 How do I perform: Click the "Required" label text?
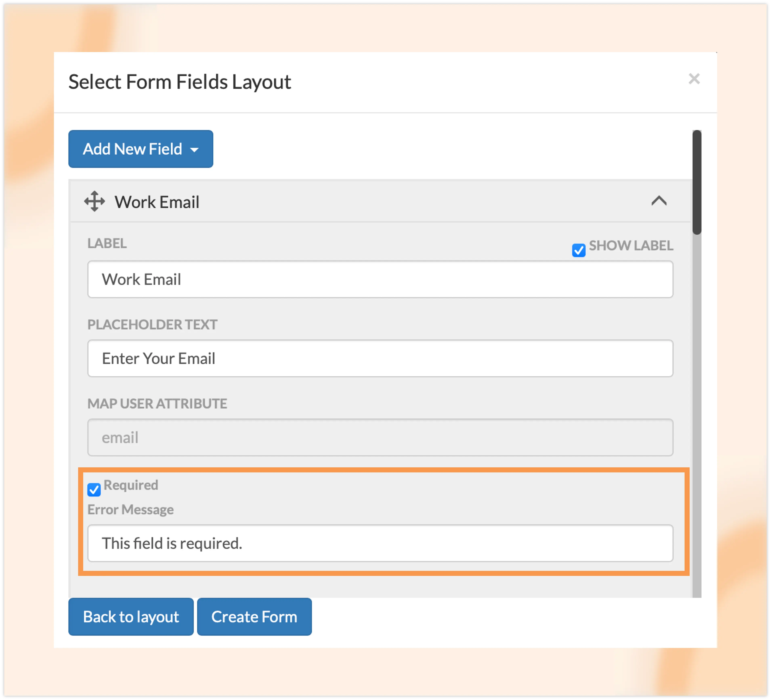click(x=131, y=485)
